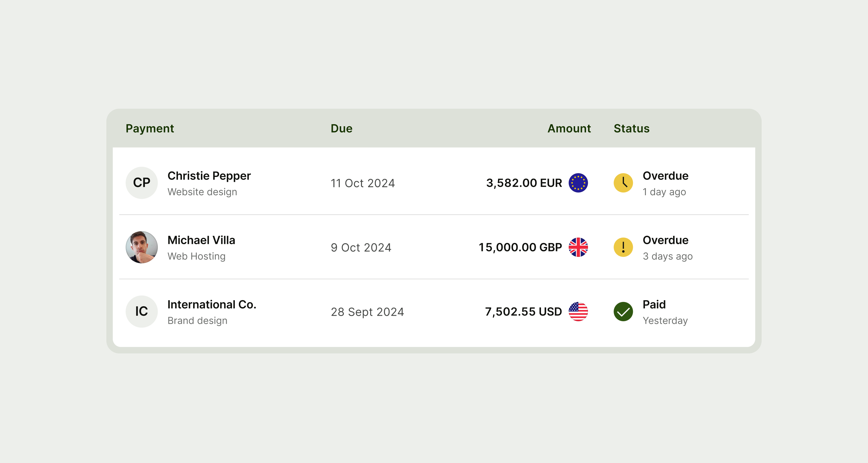Select the 28 Sept 2024 due date
The height and width of the screenshot is (463, 868).
click(x=367, y=312)
